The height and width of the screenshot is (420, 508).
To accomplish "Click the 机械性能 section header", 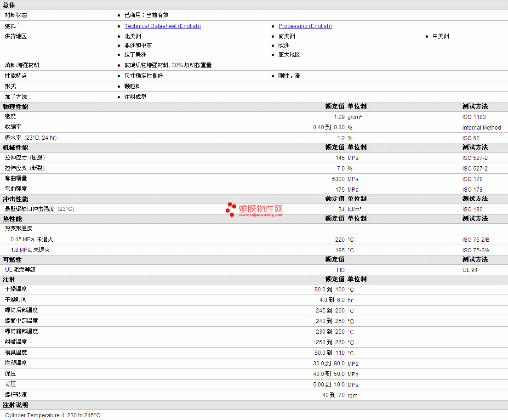I will 16,148.
